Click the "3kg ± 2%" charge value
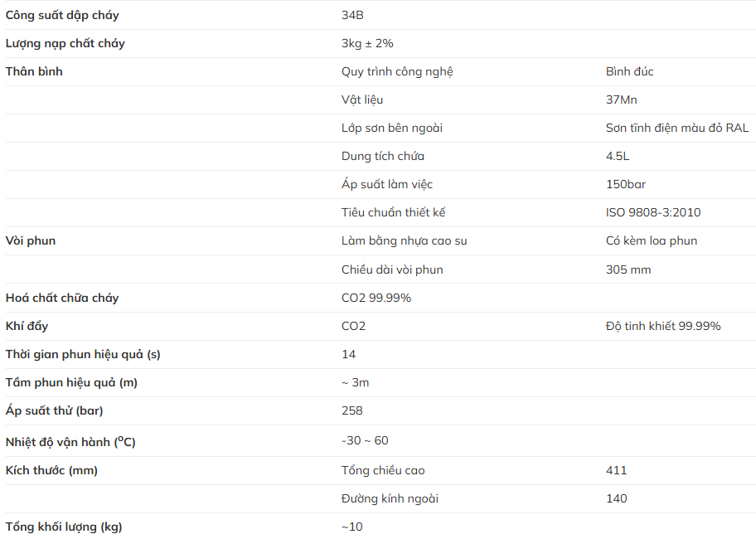This screenshot has width=756, height=539. (367, 43)
